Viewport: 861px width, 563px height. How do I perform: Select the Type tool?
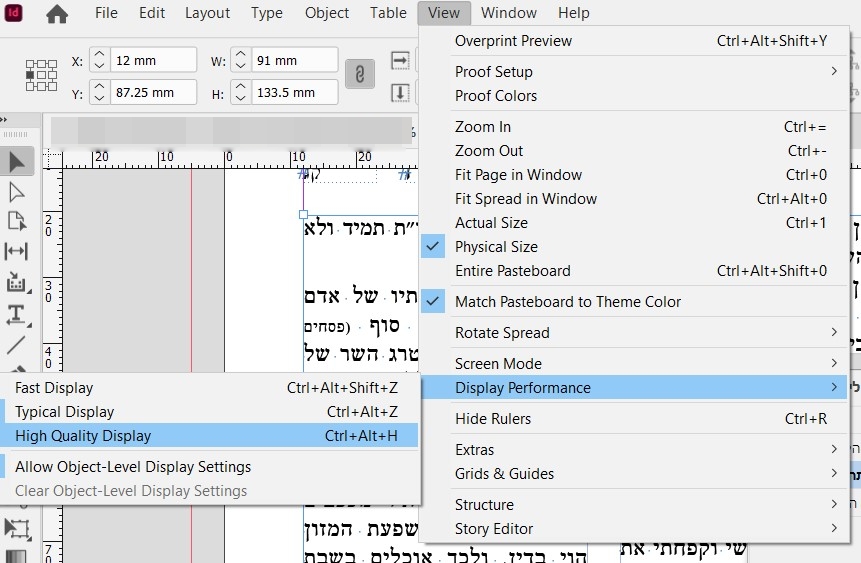pyautogui.click(x=16, y=315)
